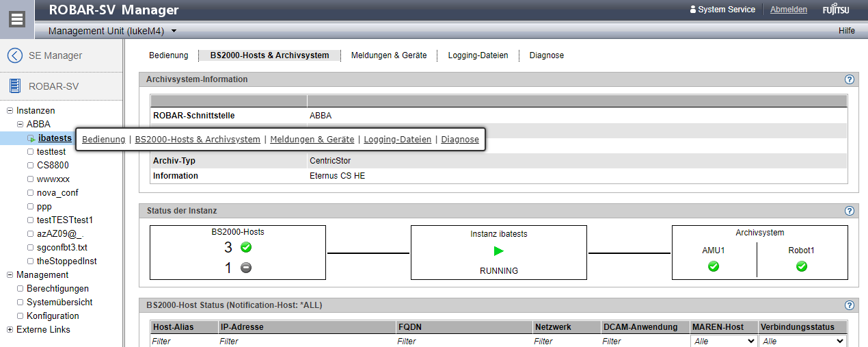Select testTESTtest1 instance in tree

pos(65,220)
